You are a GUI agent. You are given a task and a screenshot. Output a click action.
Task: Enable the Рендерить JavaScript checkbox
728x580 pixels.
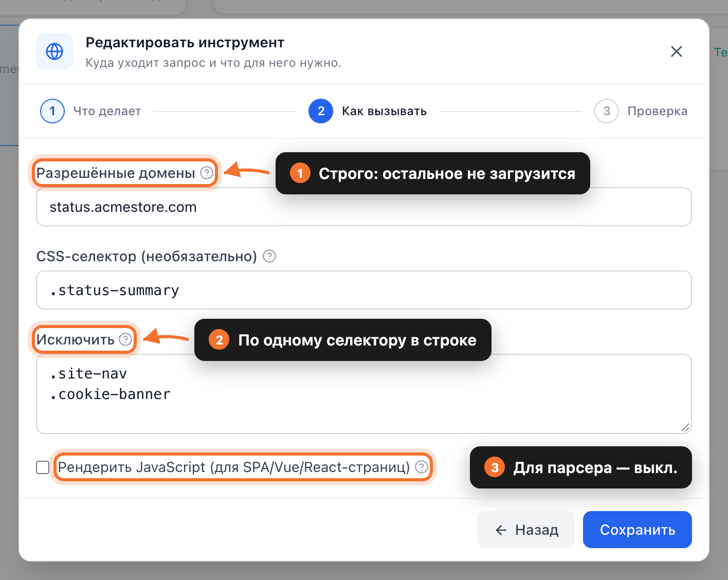click(x=43, y=467)
